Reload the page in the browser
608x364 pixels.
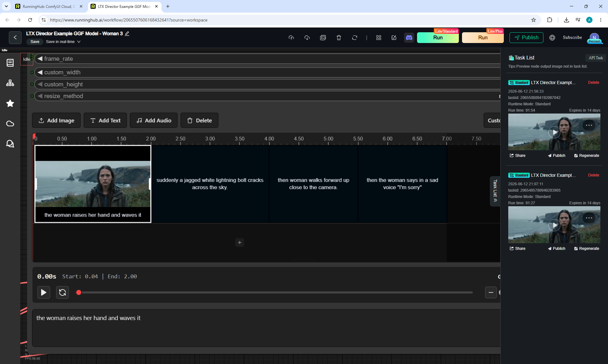click(30, 20)
